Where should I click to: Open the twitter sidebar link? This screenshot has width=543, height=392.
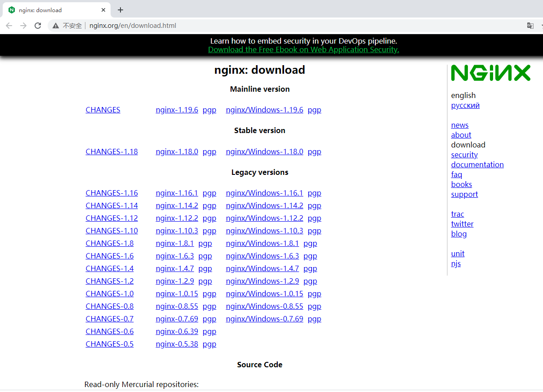(462, 224)
